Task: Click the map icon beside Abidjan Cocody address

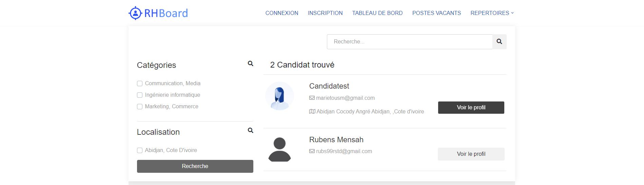Action: [312, 111]
